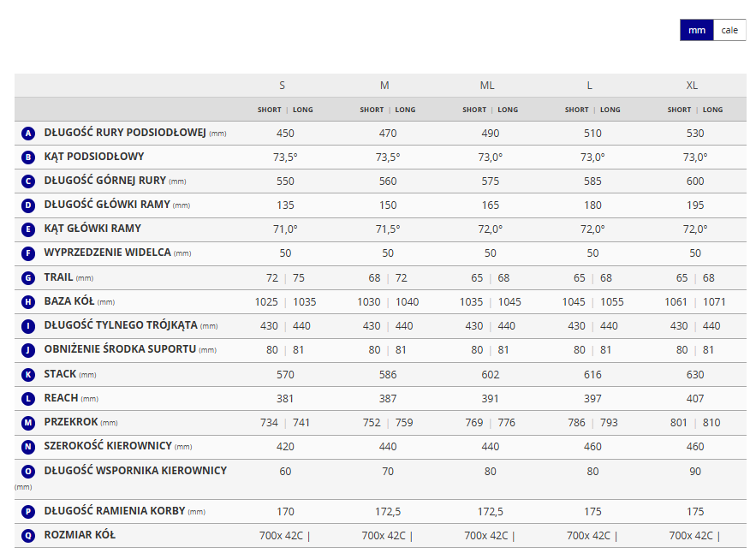Click the letter A seat tube icon
The height and width of the screenshot is (559, 756).
point(28,134)
